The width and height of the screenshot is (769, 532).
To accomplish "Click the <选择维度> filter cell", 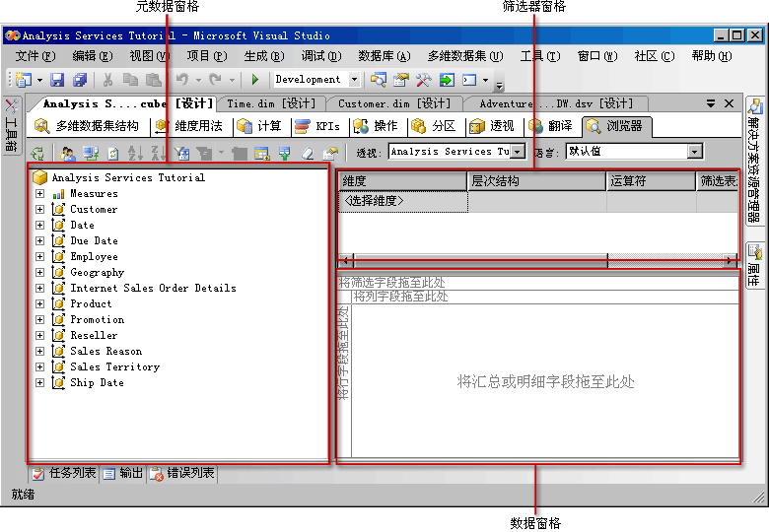I will tap(403, 201).
